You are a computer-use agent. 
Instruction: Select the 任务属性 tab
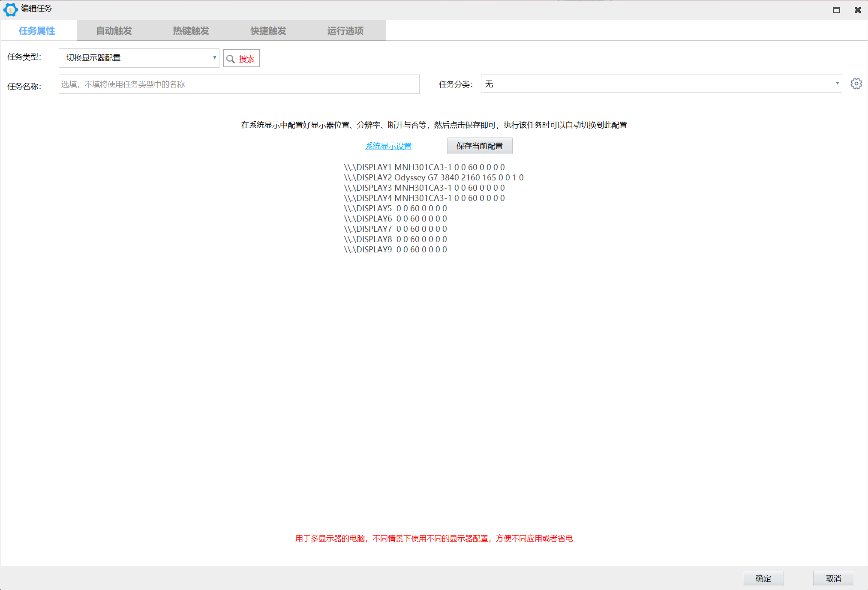pos(37,31)
